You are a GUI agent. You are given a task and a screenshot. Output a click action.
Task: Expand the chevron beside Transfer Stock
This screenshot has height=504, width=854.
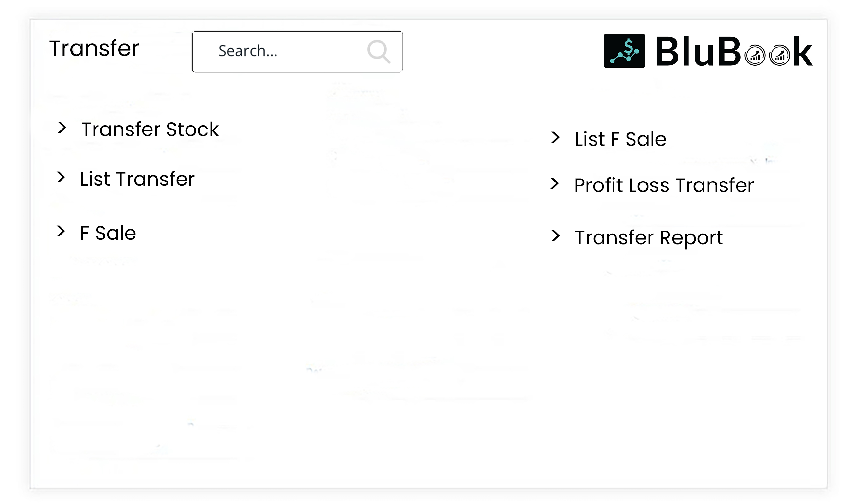(x=62, y=128)
